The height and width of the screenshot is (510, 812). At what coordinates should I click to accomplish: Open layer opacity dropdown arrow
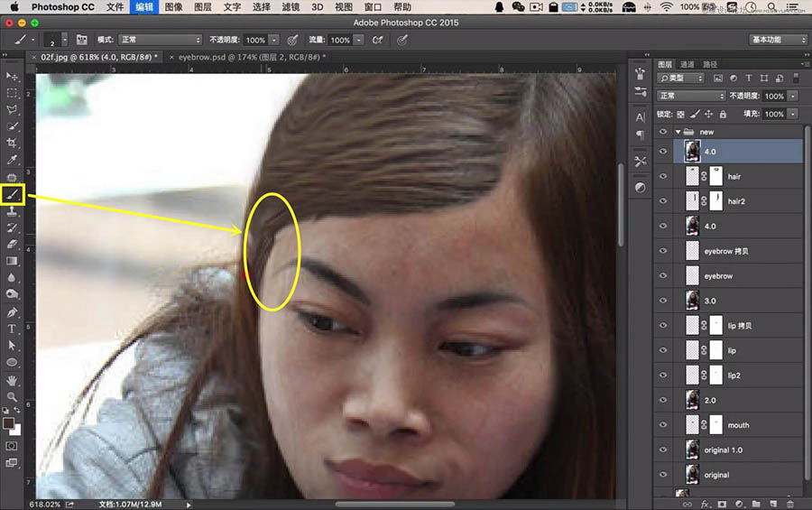[793, 96]
